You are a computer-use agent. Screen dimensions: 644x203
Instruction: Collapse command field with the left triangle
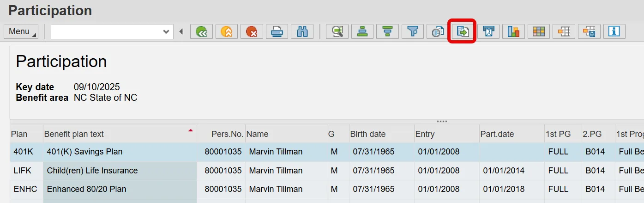point(181,31)
